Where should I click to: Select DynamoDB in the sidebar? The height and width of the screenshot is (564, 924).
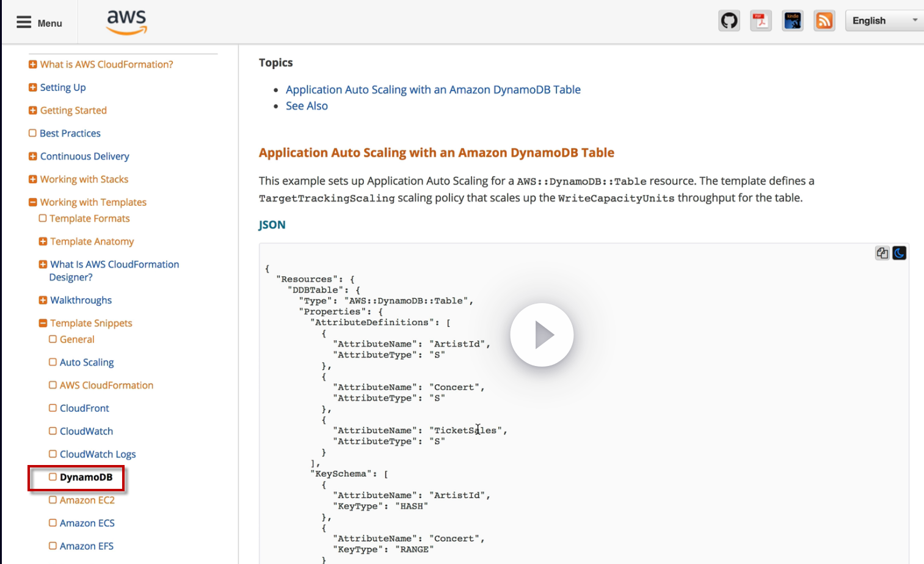tap(85, 477)
